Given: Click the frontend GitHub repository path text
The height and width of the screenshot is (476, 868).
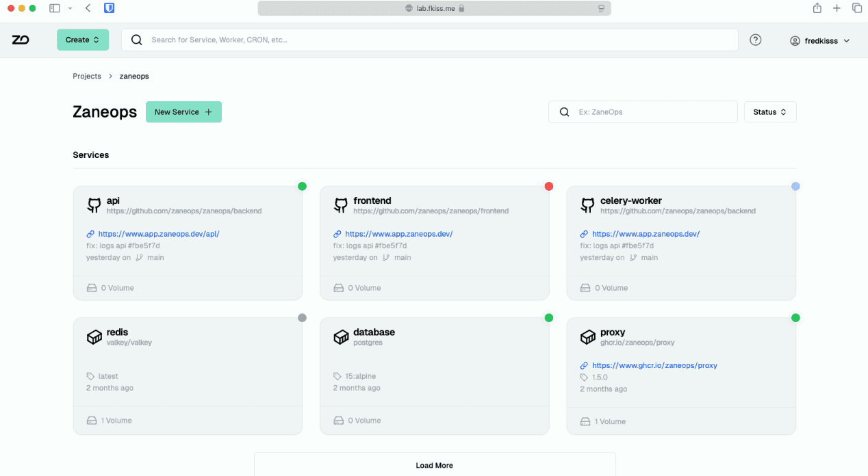Looking at the screenshot, I should (x=431, y=211).
